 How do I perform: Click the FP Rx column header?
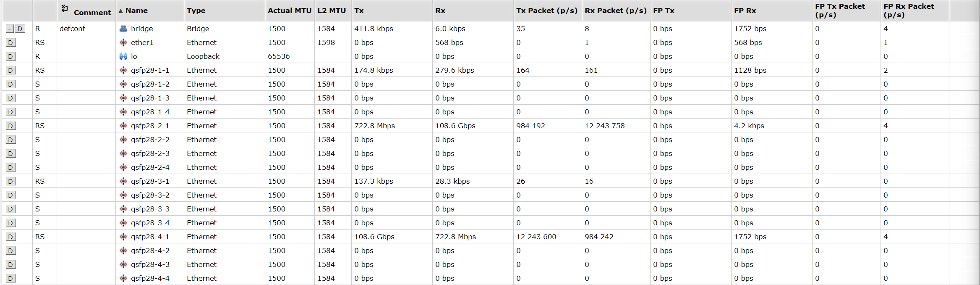coord(745,11)
